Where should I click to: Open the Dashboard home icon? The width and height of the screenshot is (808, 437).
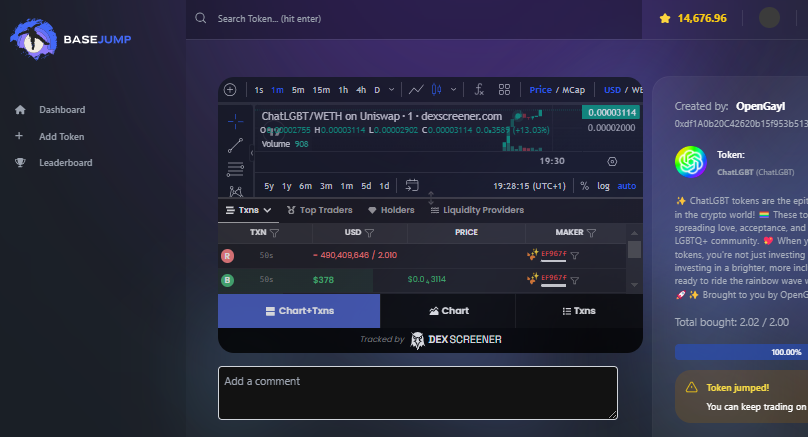click(x=20, y=110)
